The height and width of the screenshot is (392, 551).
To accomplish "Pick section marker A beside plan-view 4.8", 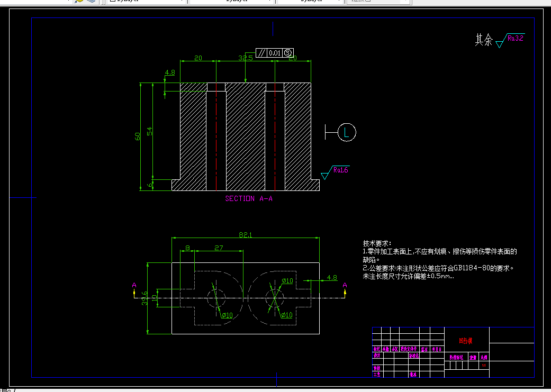I will [x=345, y=285].
